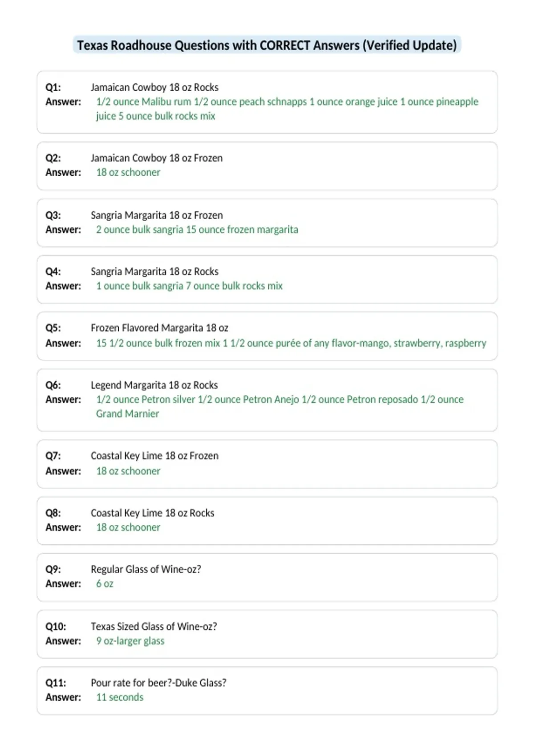Click the document title about Texas Roadhouse Questions

pyautogui.click(x=267, y=45)
